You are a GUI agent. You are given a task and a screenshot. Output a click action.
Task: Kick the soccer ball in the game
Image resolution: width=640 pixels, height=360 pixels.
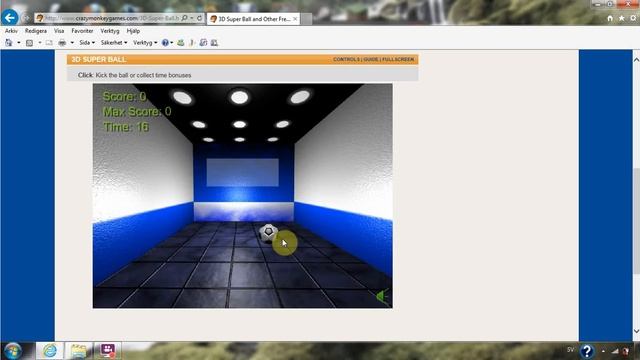pos(268,233)
